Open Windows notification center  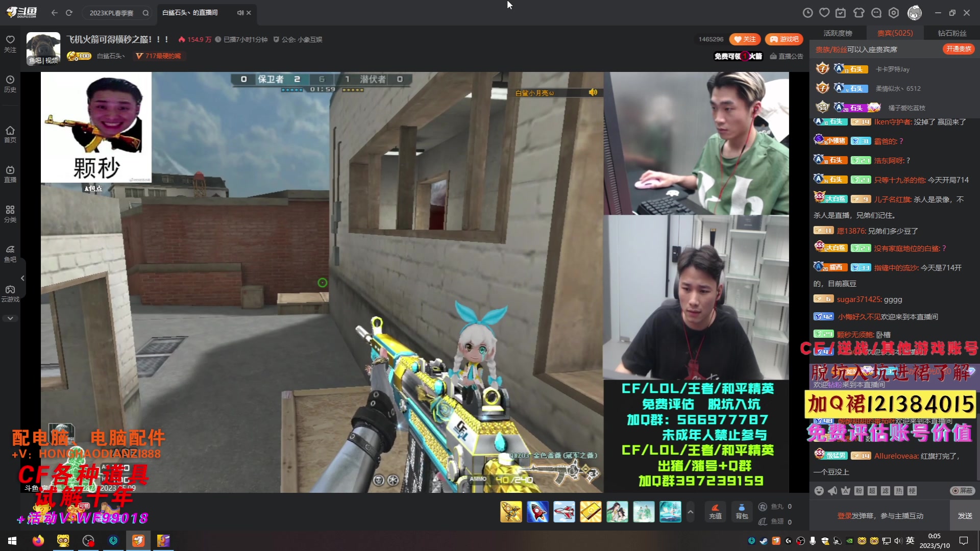coord(964,541)
